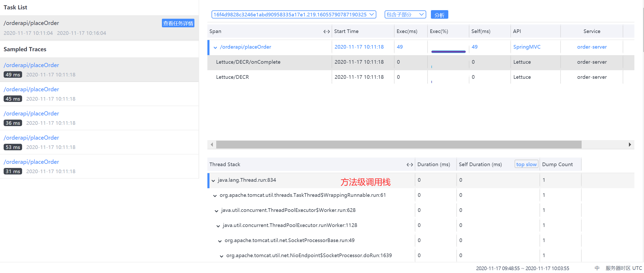Screen dimensions: 644x273
Task: Click the top slow button
Action: pos(526,164)
